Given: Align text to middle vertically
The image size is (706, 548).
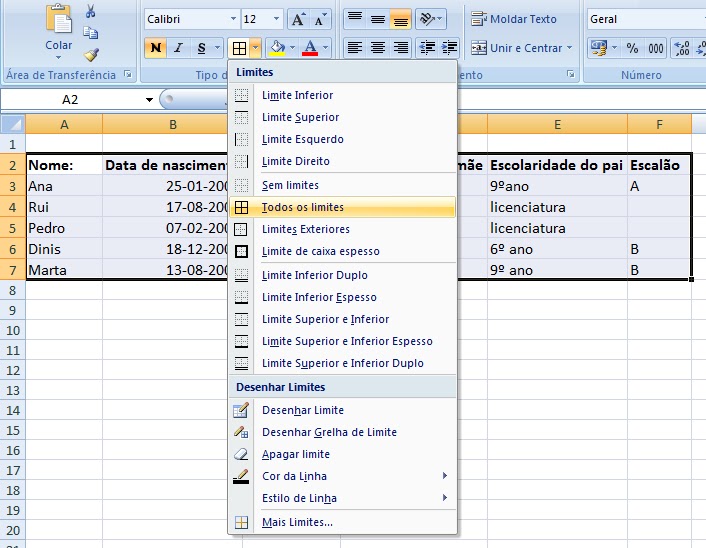Looking at the screenshot, I should click(x=378, y=19).
